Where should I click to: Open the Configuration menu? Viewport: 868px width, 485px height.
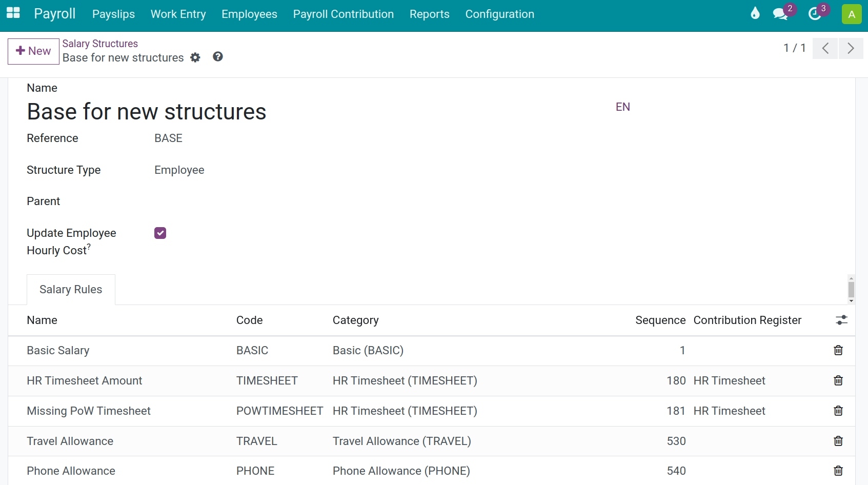[x=500, y=14]
